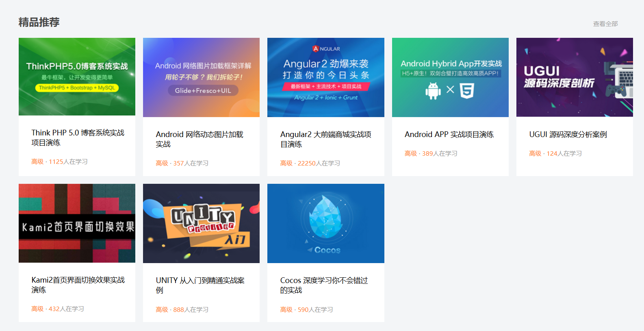Open Cocos 深度学习你不会错过的实战 title
644x331 pixels.
tap(323, 285)
